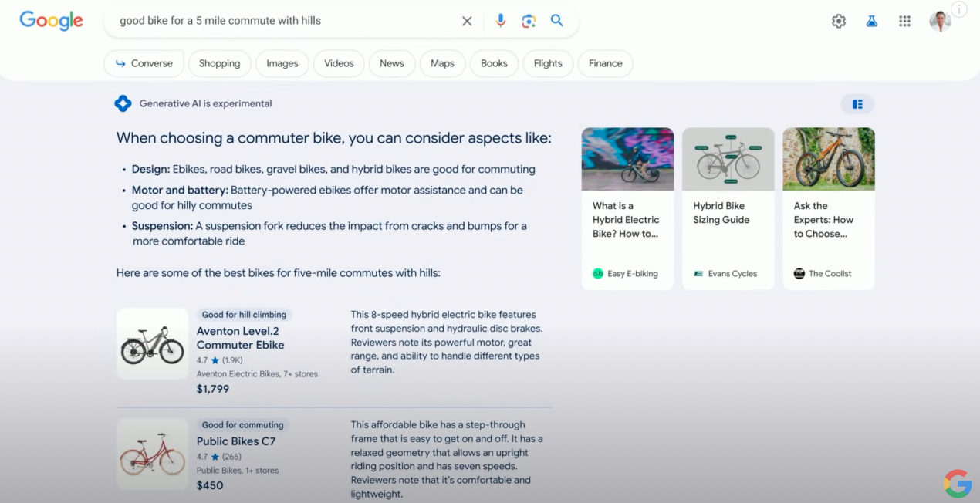980x503 pixels.
Task: Click the 'Good for commuting' tag
Action: click(x=242, y=425)
